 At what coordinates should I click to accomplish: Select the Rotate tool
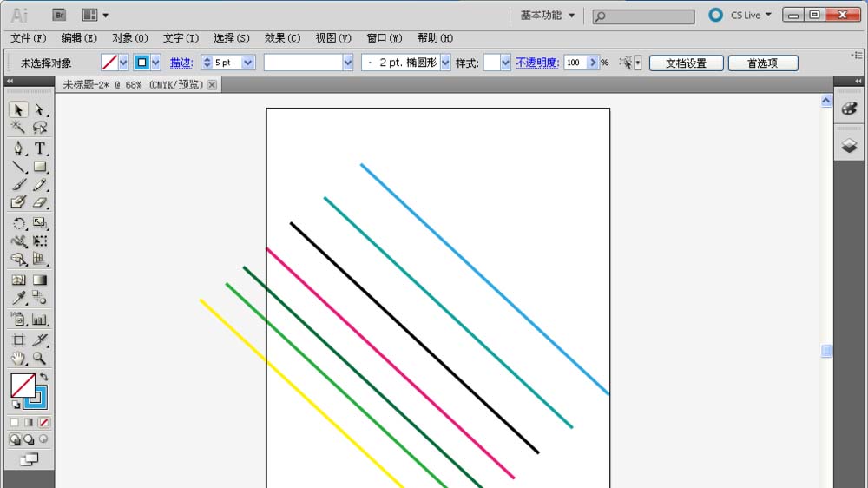click(x=18, y=223)
